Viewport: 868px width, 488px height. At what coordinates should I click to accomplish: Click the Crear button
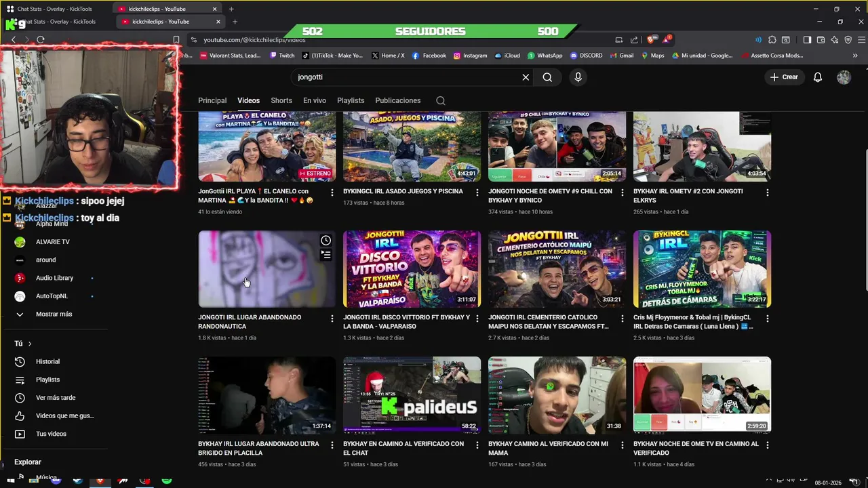pos(784,77)
